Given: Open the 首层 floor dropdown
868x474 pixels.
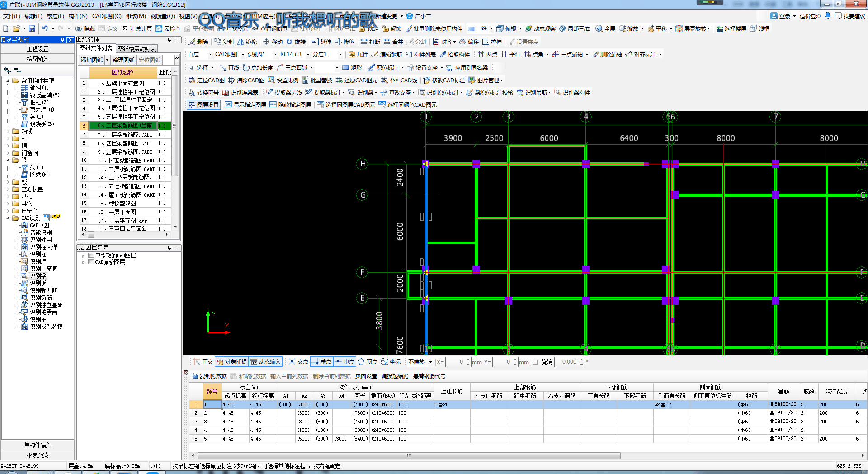Looking at the screenshot, I should tap(210, 55).
